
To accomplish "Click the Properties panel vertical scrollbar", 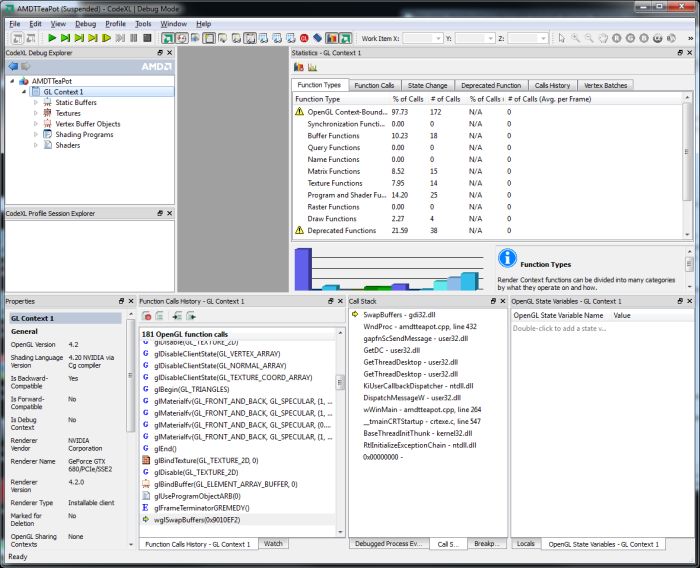I will coord(131,429).
